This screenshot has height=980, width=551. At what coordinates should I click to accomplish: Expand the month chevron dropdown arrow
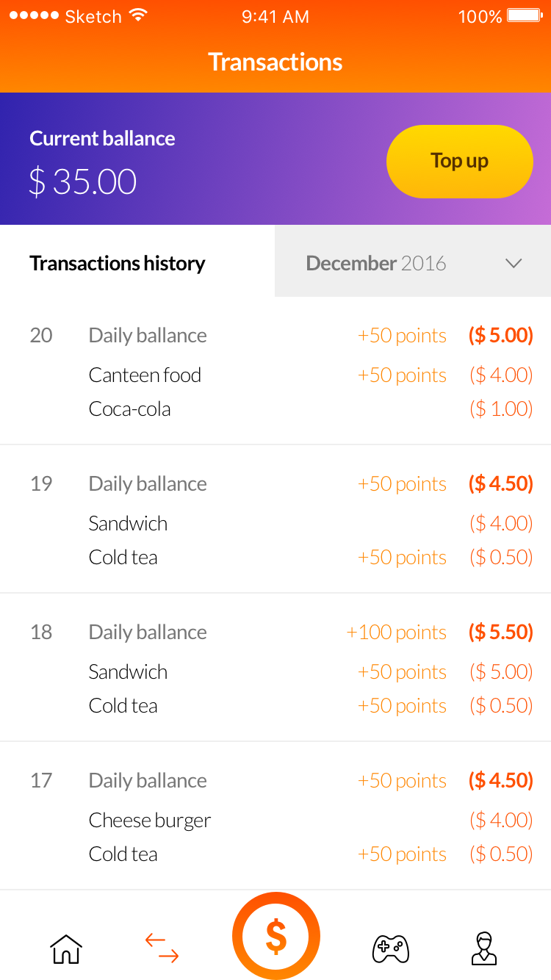click(x=514, y=263)
